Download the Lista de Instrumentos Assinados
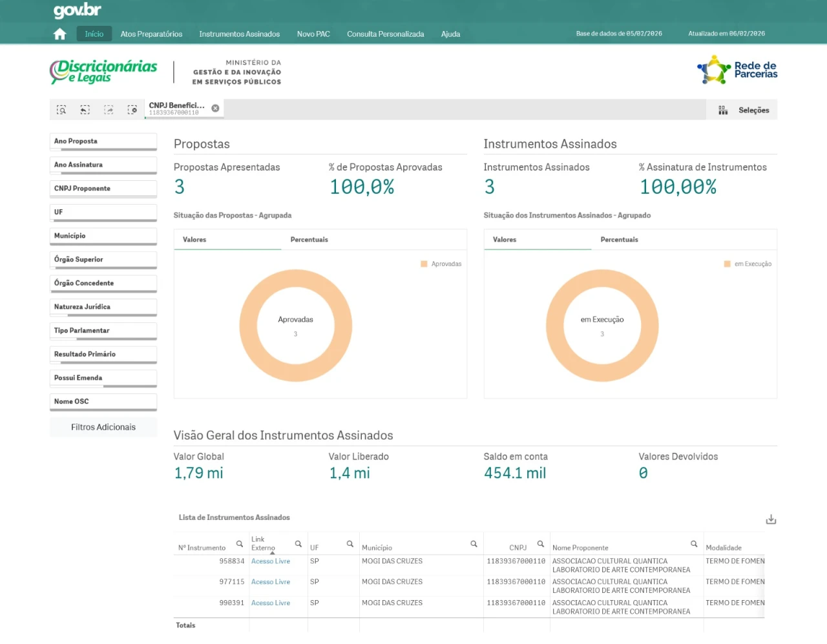Viewport: 827px width, 644px height. pyautogui.click(x=771, y=519)
